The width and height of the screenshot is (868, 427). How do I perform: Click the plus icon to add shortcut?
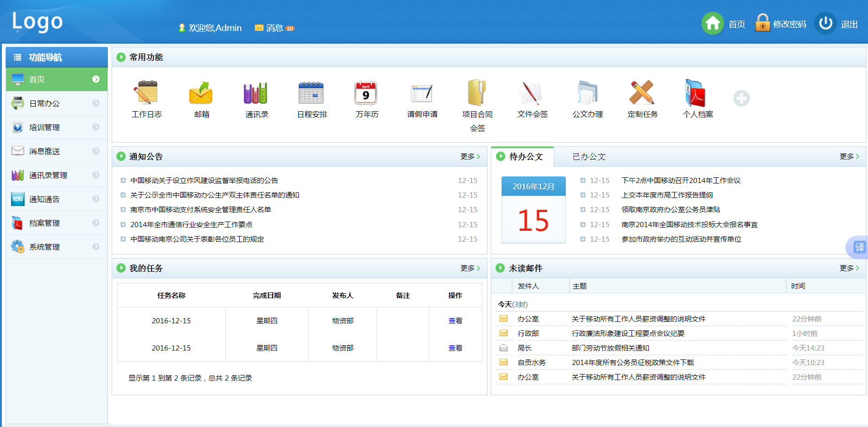741,99
